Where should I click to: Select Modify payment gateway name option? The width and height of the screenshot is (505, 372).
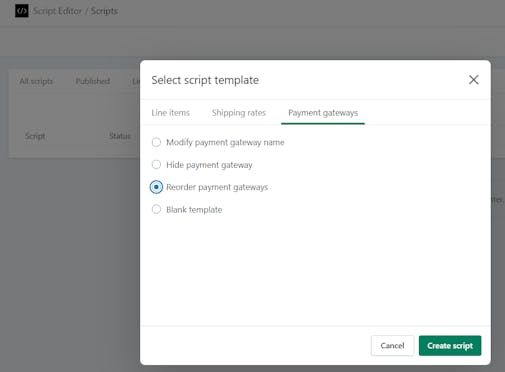[156, 142]
